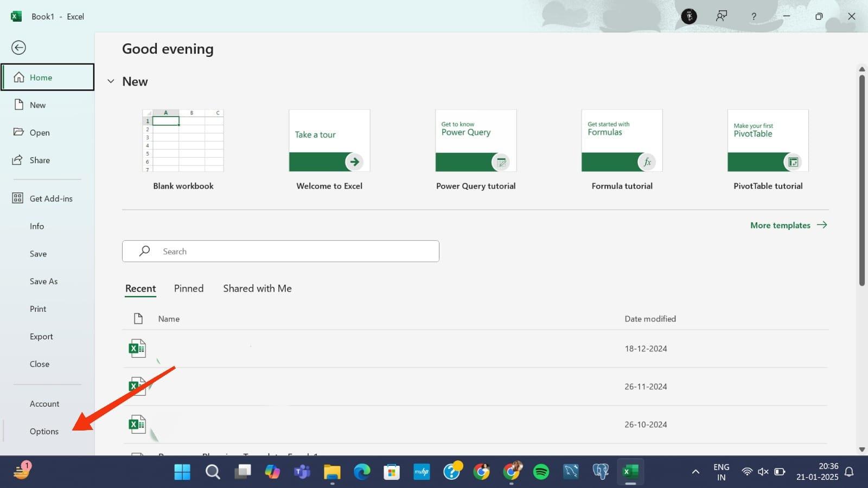The height and width of the screenshot is (488, 868).
Task: Click the user account avatar in title bar
Action: click(689, 16)
